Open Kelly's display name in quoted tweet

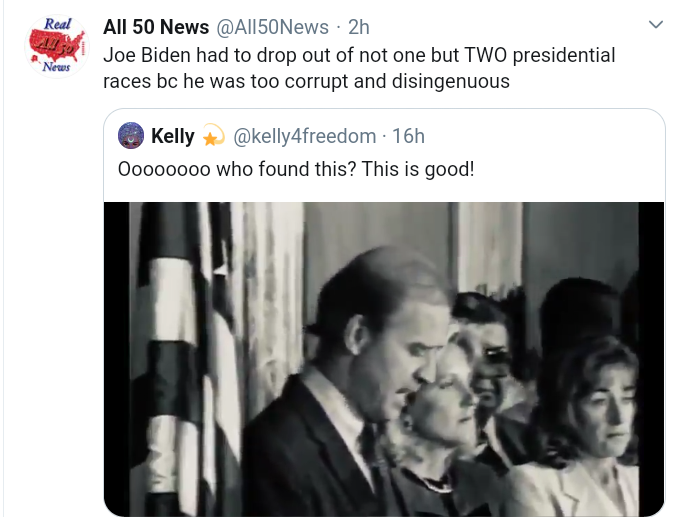click(x=172, y=136)
